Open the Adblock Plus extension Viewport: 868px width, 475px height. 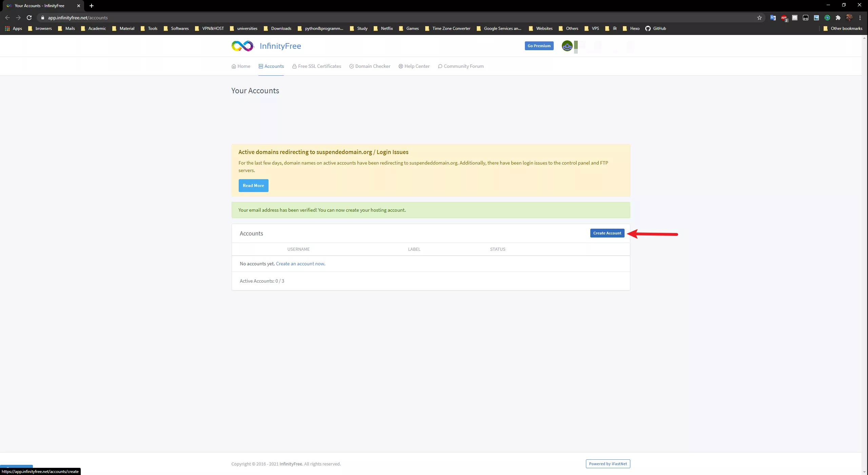784,18
